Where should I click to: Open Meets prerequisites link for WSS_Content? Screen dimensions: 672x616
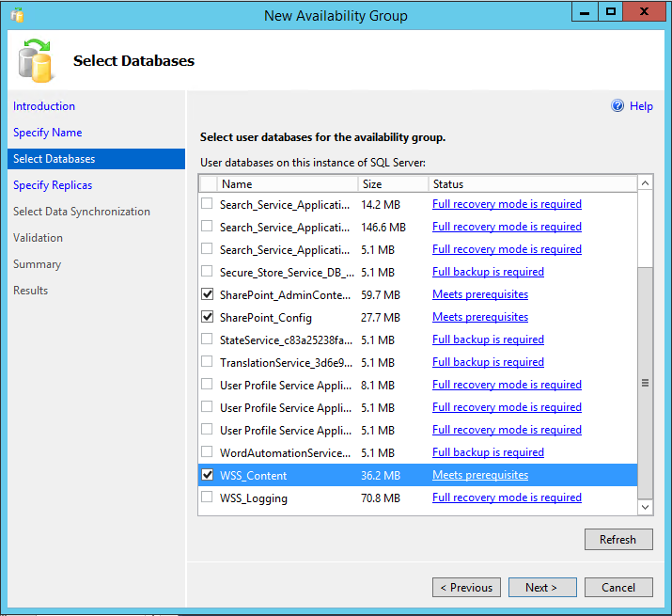(480, 475)
